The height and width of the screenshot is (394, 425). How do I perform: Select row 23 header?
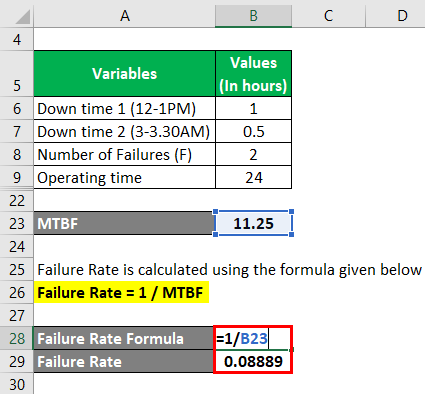click(17, 223)
